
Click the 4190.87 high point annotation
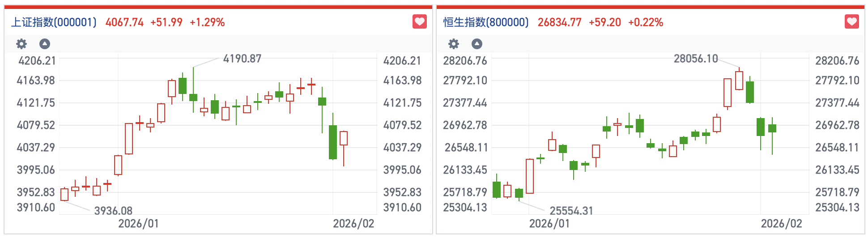tap(242, 59)
